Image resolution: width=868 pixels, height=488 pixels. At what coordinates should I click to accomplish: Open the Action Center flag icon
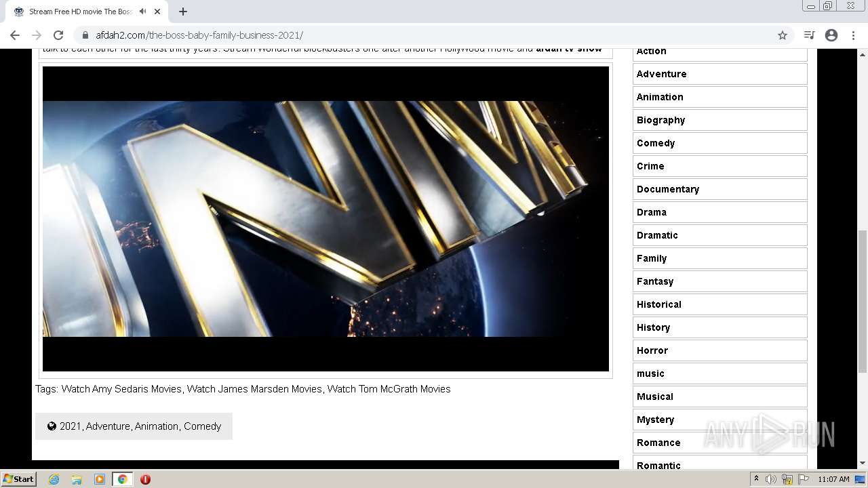(x=804, y=479)
